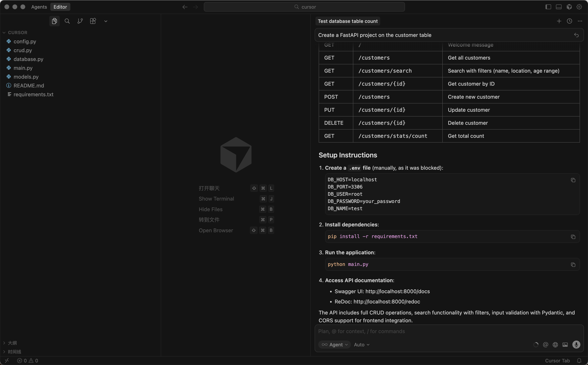Expand the 时间线 timeline section

[14, 352]
